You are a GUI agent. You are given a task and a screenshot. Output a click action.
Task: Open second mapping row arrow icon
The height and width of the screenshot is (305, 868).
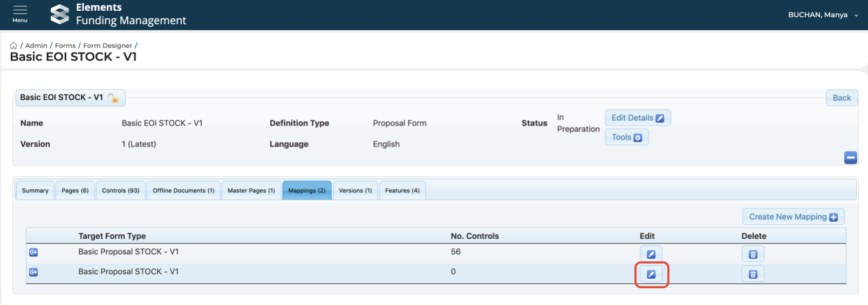tap(33, 272)
